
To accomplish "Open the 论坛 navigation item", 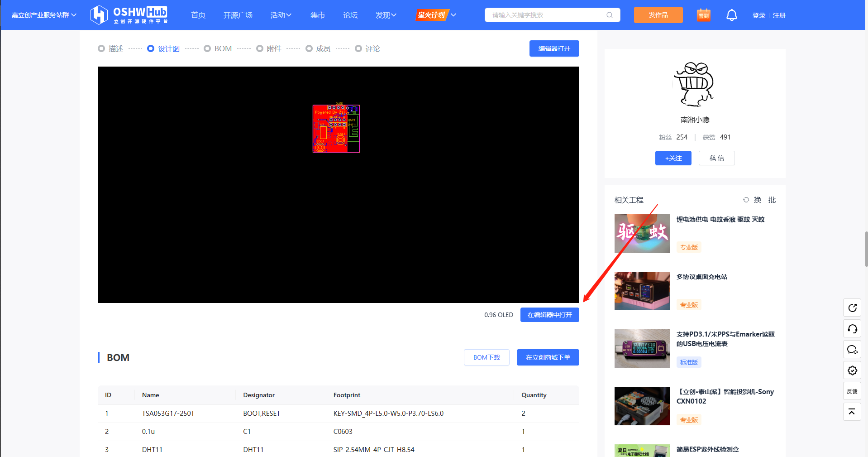I will pos(350,15).
